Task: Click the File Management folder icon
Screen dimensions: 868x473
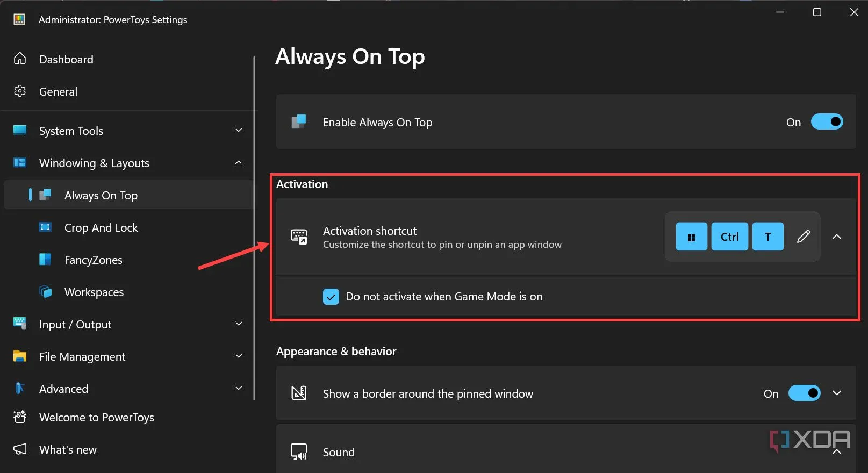Action: click(20, 356)
